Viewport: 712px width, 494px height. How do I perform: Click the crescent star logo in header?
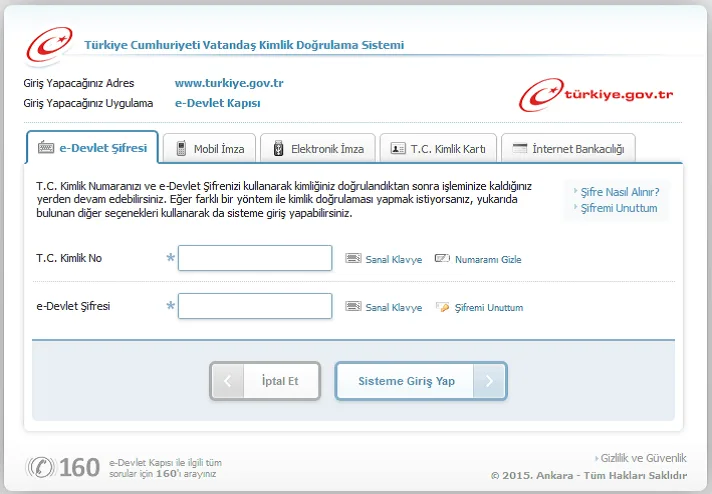pos(49,45)
